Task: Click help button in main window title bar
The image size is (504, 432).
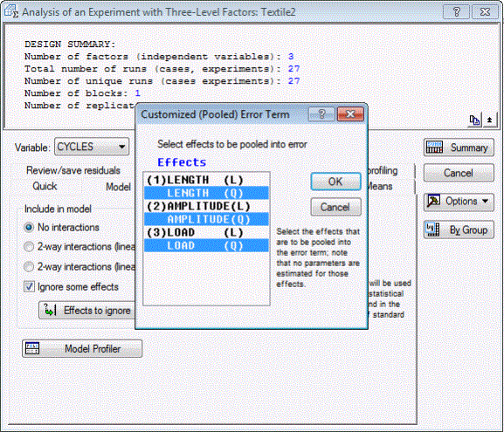Action: pos(457,12)
